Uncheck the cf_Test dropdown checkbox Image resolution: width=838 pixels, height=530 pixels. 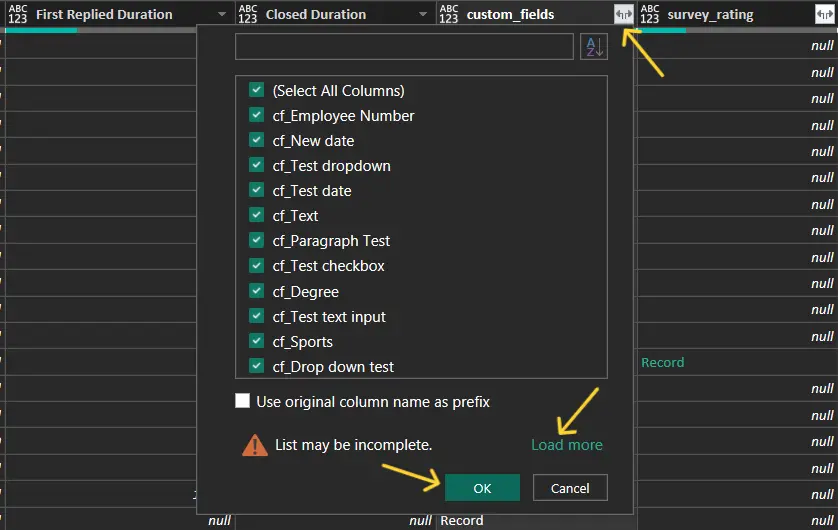coord(257,165)
